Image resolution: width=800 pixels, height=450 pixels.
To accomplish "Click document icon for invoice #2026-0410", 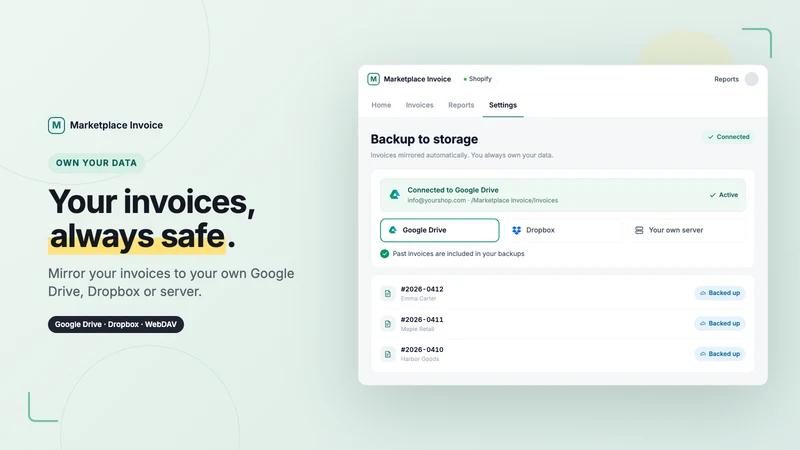I will click(x=388, y=354).
